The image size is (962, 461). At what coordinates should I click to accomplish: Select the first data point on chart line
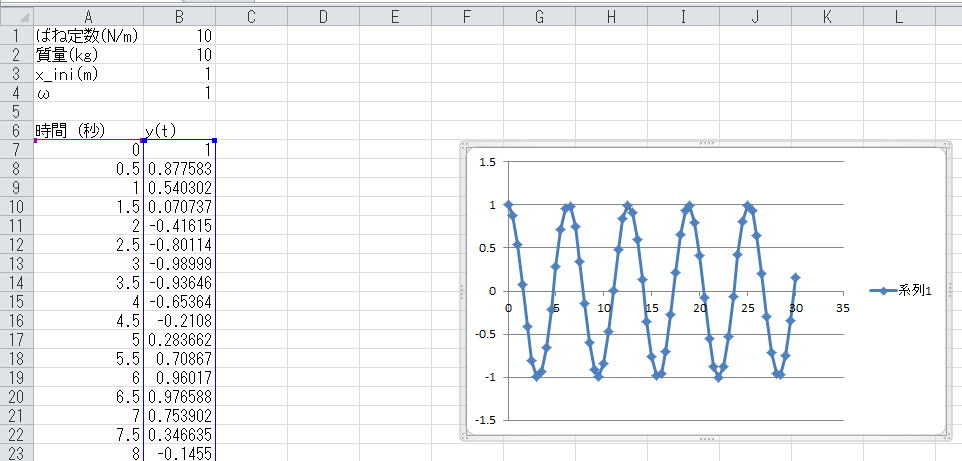click(x=508, y=204)
